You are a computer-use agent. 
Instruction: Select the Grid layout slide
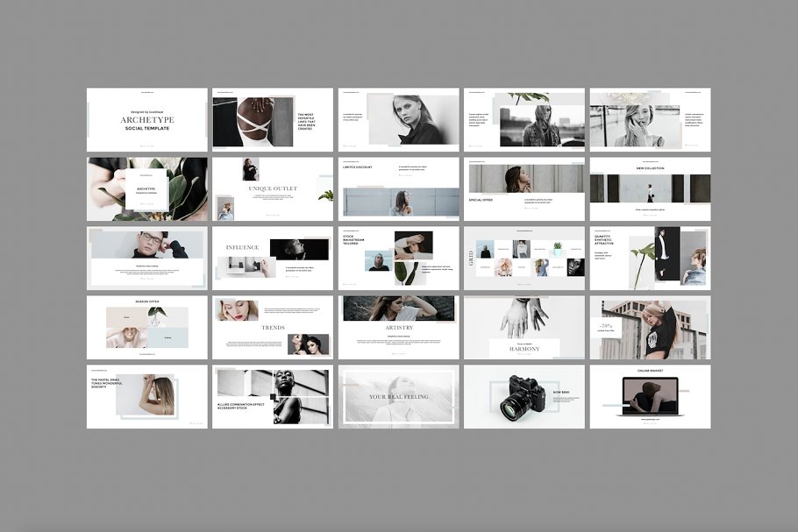524,258
